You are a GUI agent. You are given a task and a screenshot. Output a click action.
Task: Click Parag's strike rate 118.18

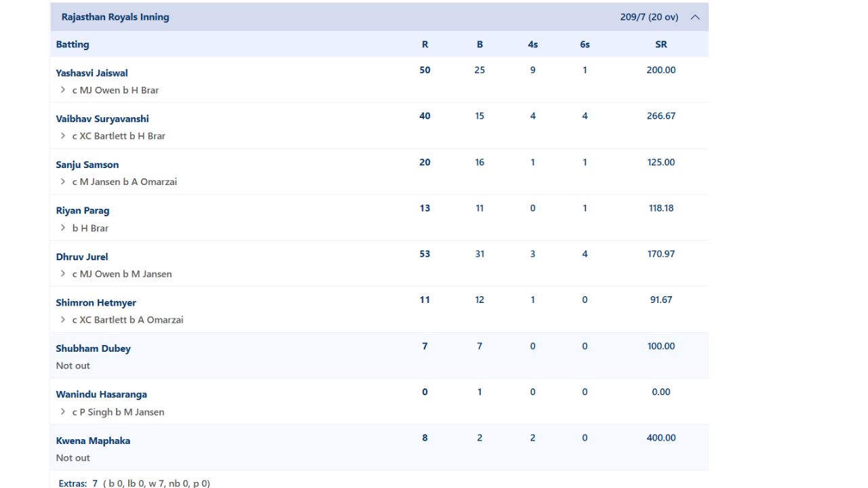(x=661, y=208)
